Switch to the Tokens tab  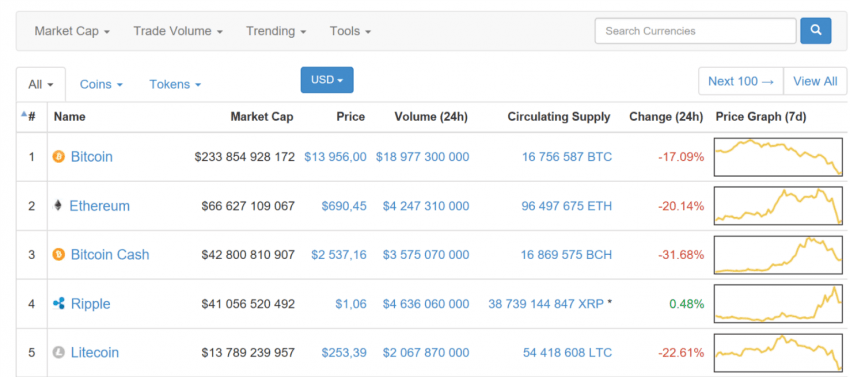(x=175, y=85)
